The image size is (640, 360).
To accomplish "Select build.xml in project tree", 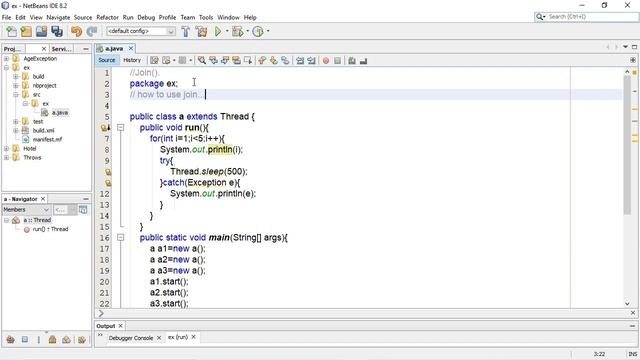I will 43,131.
